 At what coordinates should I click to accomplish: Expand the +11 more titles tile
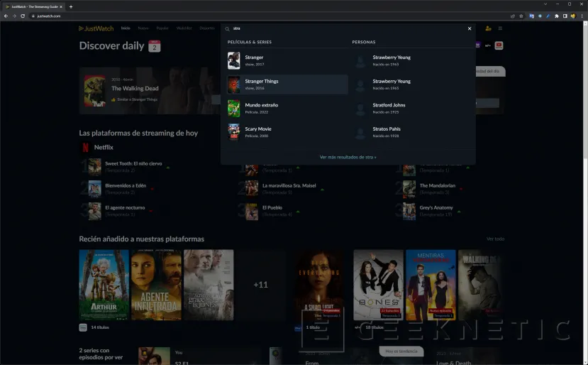click(260, 284)
